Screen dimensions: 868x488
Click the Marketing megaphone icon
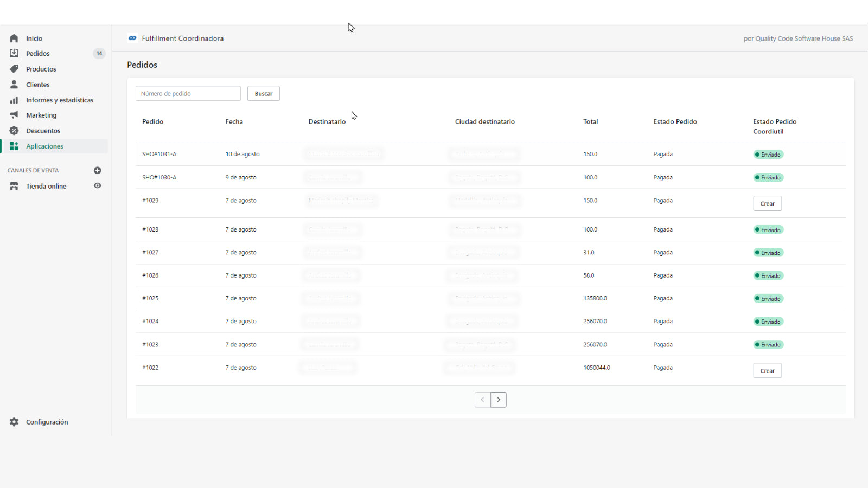click(14, 115)
